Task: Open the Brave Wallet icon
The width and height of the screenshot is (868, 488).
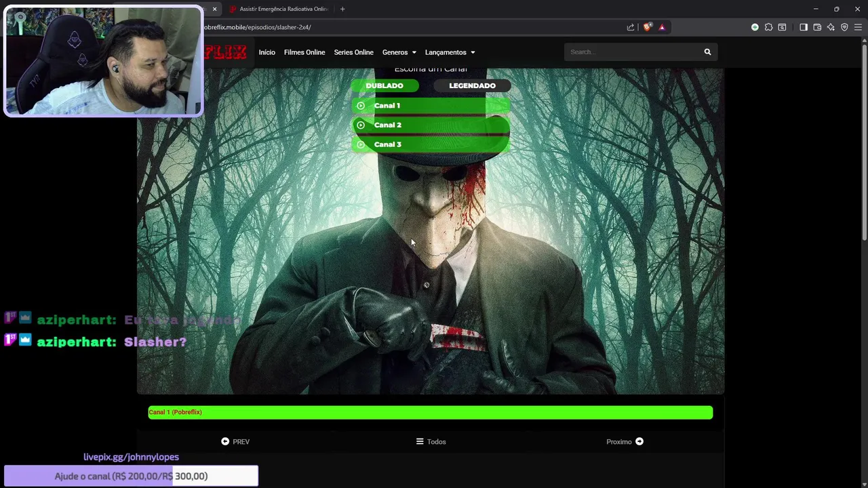Action: [x=817, y=27]
